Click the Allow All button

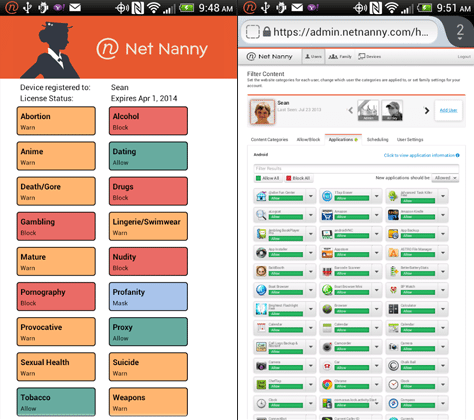coord(268,178)
